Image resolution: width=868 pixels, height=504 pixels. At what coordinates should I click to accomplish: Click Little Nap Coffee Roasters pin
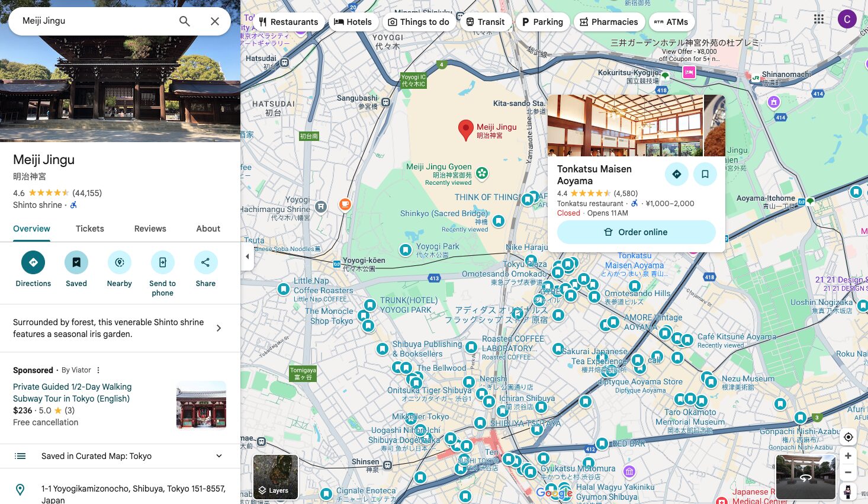[284, 289]
